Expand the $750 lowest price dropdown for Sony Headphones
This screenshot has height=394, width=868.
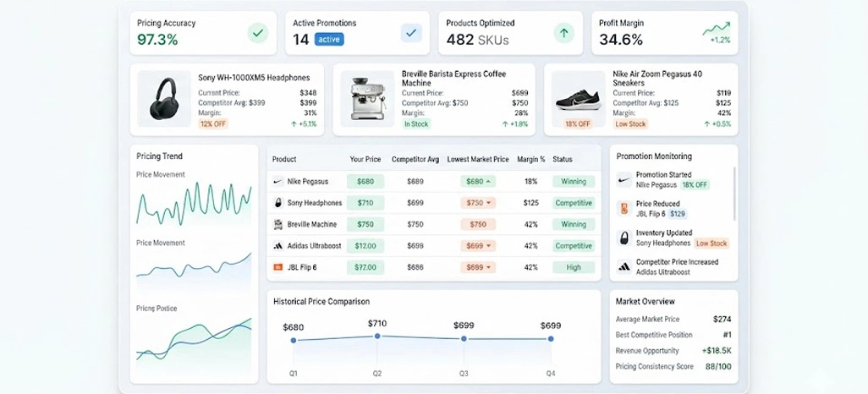(478, 203)
